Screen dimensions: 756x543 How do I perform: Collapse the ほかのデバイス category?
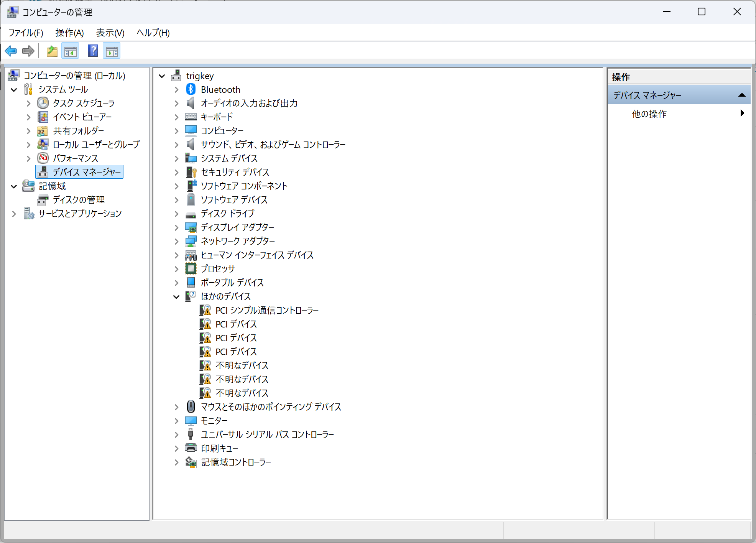tap(176, 297)
